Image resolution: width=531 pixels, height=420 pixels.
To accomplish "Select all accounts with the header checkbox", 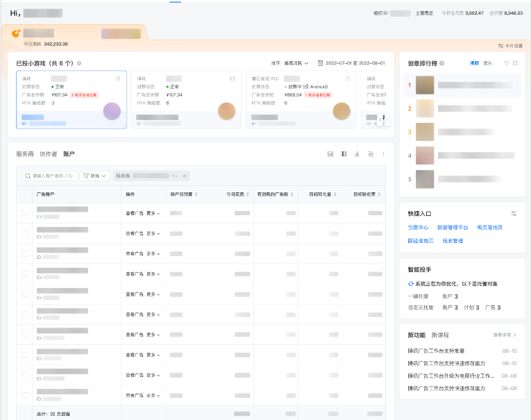I will point(25,194).
